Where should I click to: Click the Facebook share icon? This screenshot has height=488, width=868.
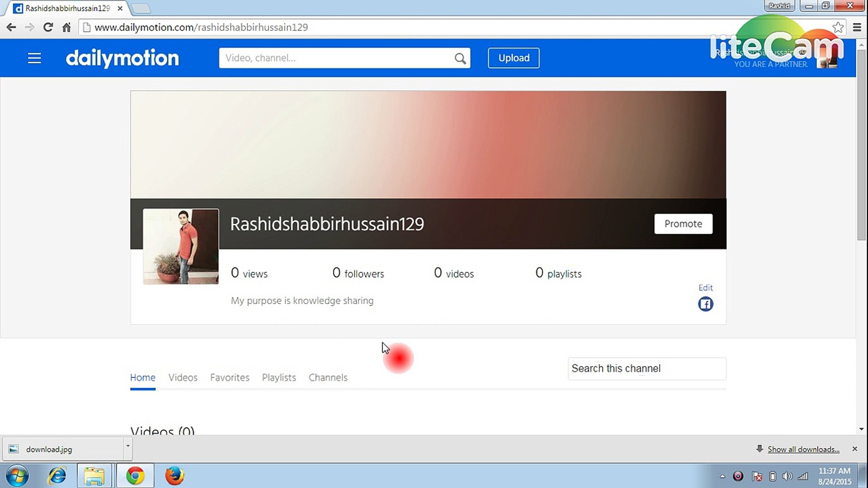(x=705, y=304)
